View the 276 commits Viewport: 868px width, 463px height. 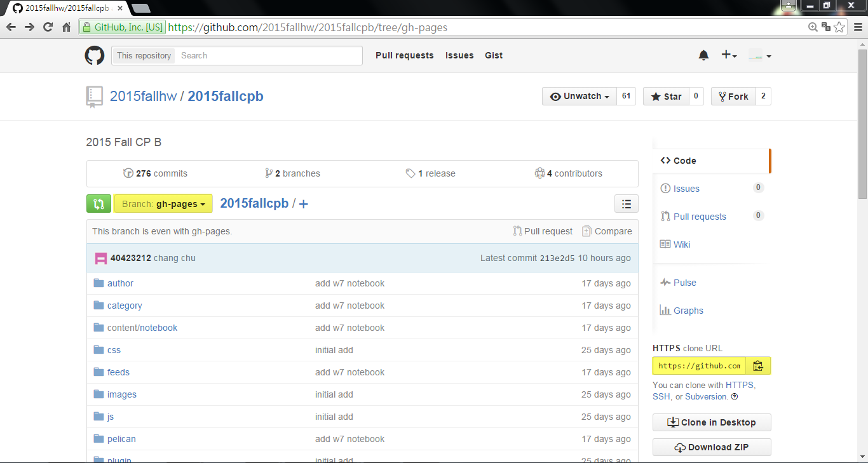click(155, 173)
